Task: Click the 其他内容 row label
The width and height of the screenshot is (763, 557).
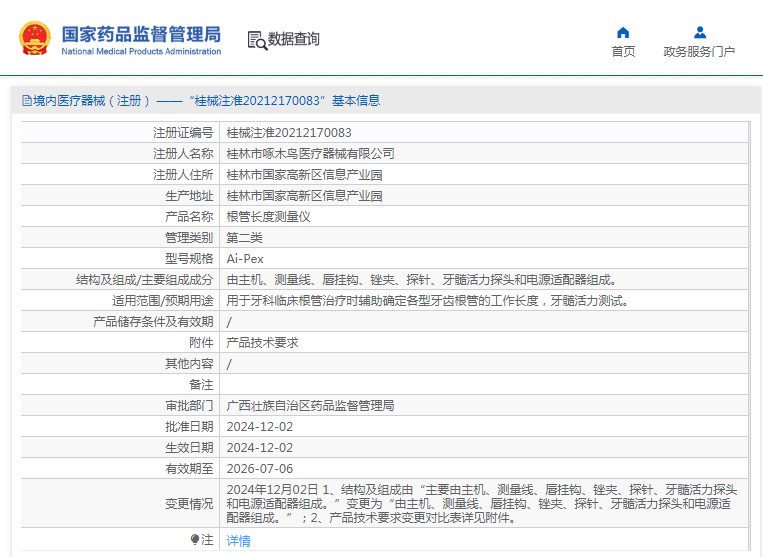Action: [x=189, y=363]
